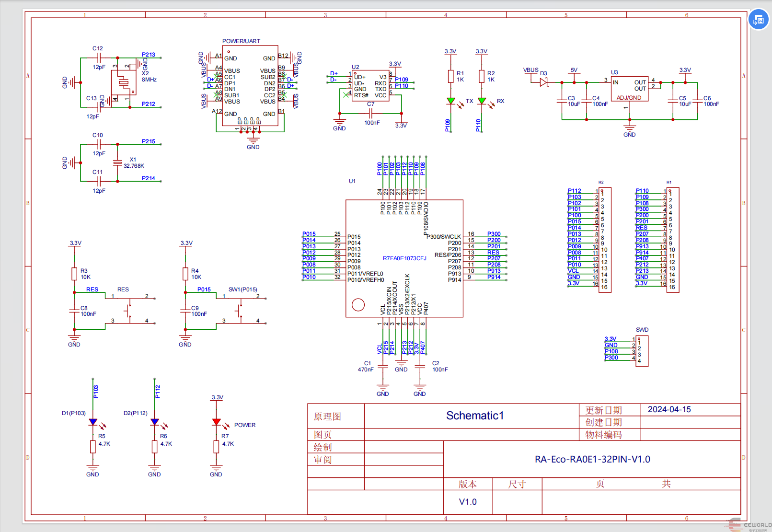Select the Schematic1 title text
The height and width of the screenshot is (532, 772).
coord(475,416)
